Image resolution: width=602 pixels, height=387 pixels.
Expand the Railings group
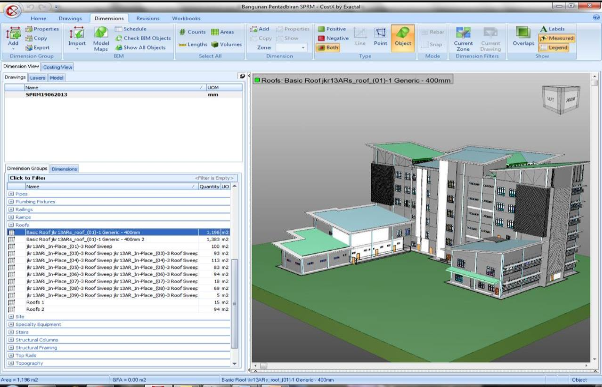(11, 210)
